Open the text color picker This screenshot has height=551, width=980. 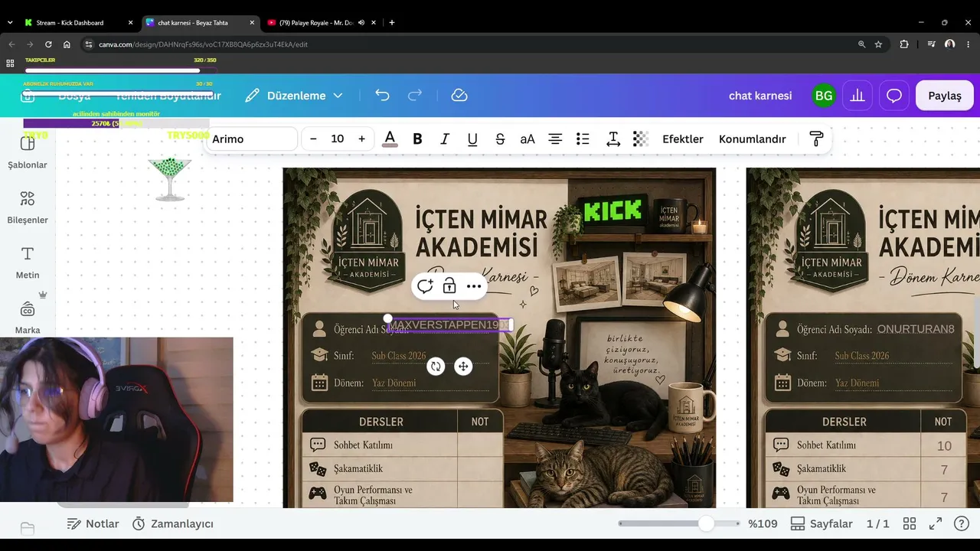390,139
